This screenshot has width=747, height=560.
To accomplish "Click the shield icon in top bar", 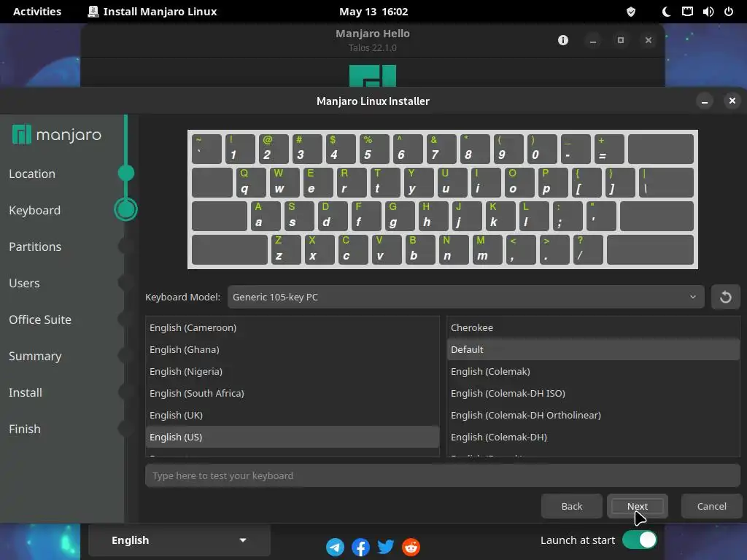I will 631,12.
